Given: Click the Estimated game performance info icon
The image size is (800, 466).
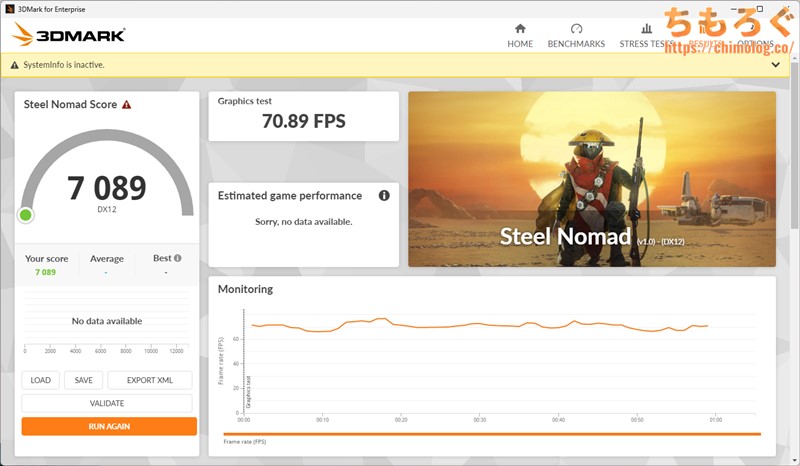Looking at the screenshot, I should 384,196.
